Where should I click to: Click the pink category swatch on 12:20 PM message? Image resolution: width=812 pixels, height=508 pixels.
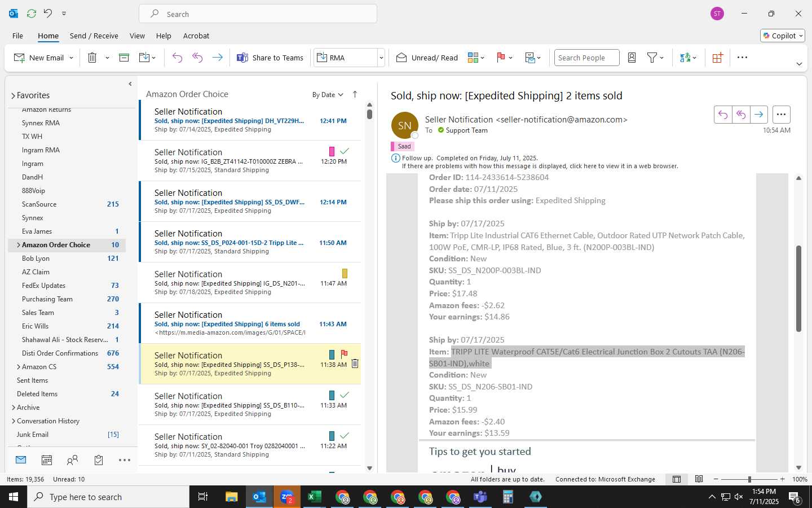(332, 151)
